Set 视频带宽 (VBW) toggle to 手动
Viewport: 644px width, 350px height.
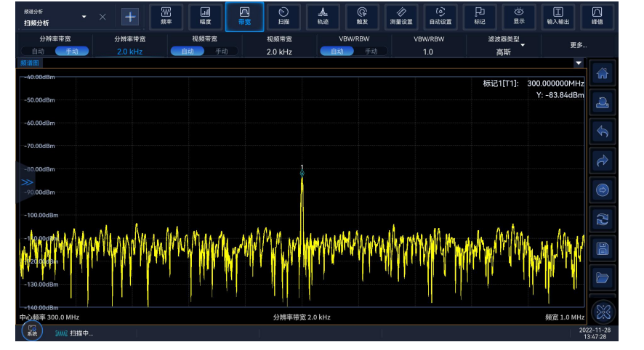coord(221,52)
